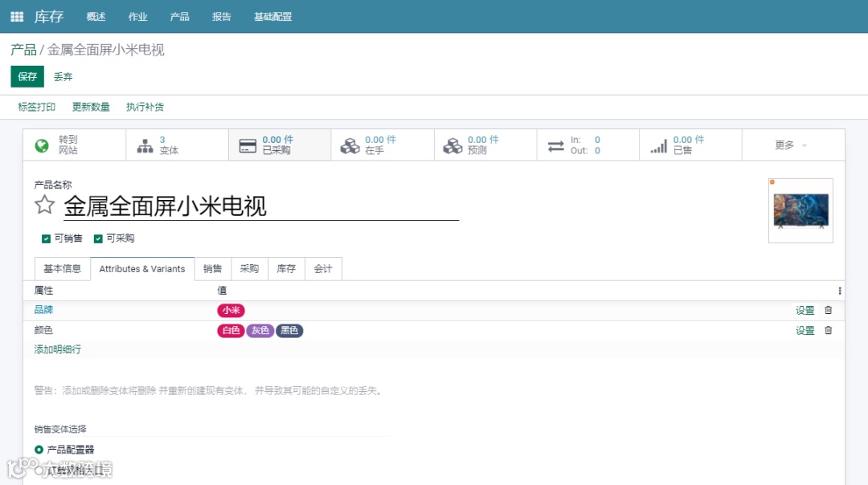Switch to the 采购 tab
The height and width of the screenshot is (485, 868).
coord(250,269)
